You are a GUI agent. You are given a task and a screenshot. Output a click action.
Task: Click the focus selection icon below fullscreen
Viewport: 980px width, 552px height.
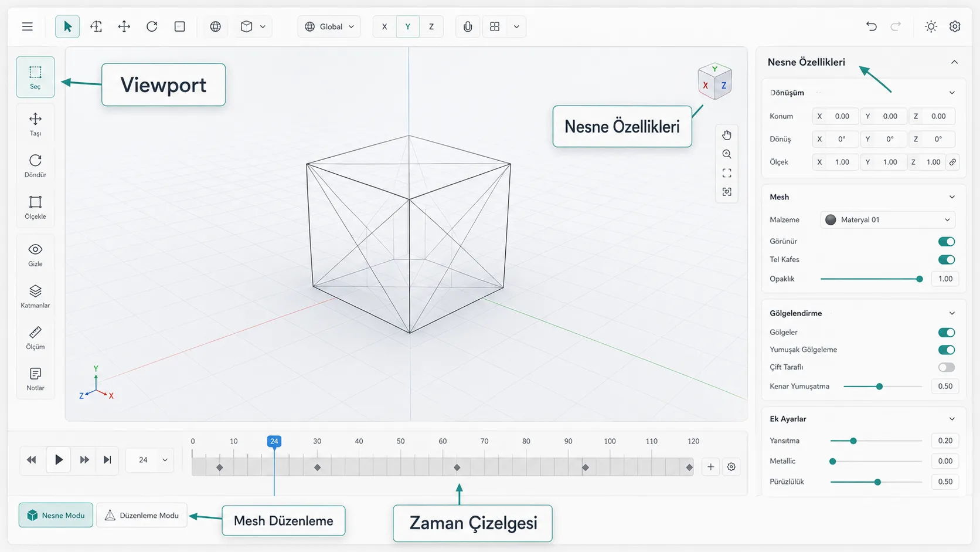click(727, 192)
